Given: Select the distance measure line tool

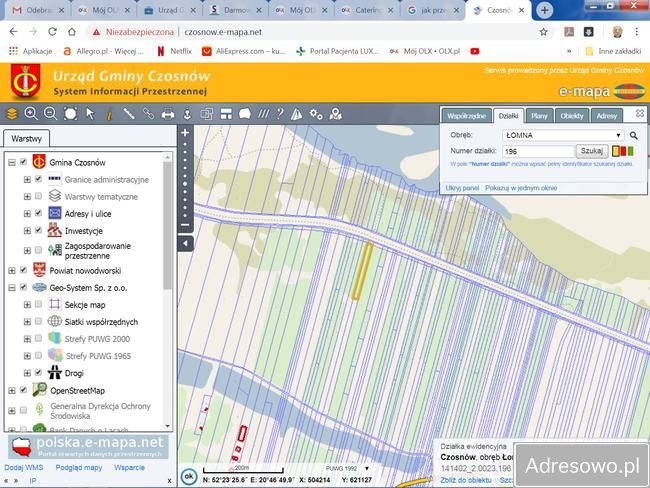Looking at the screenshot, I should coord(130,114).
